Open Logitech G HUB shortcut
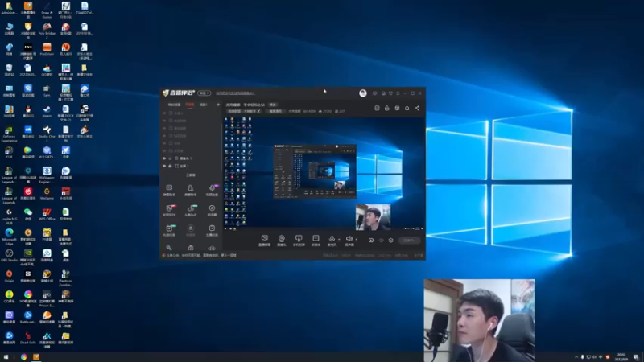This screenshot has height=362, width=644. coord(9,216)
